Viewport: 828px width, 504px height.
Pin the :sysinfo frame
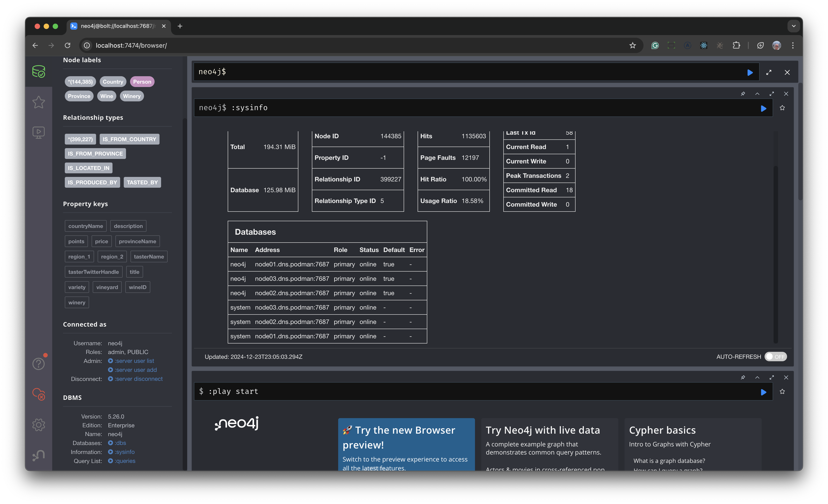coord(743,94)
